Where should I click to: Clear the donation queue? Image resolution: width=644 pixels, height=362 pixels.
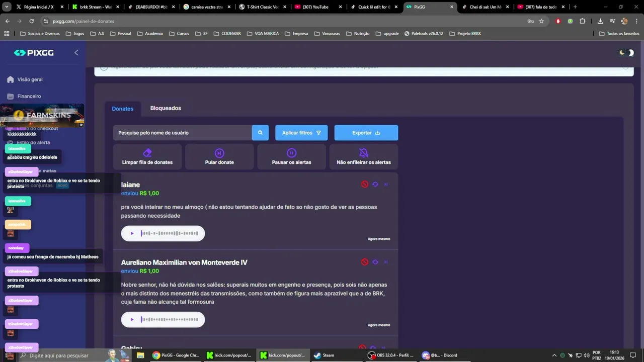click(x=147, y=157)
